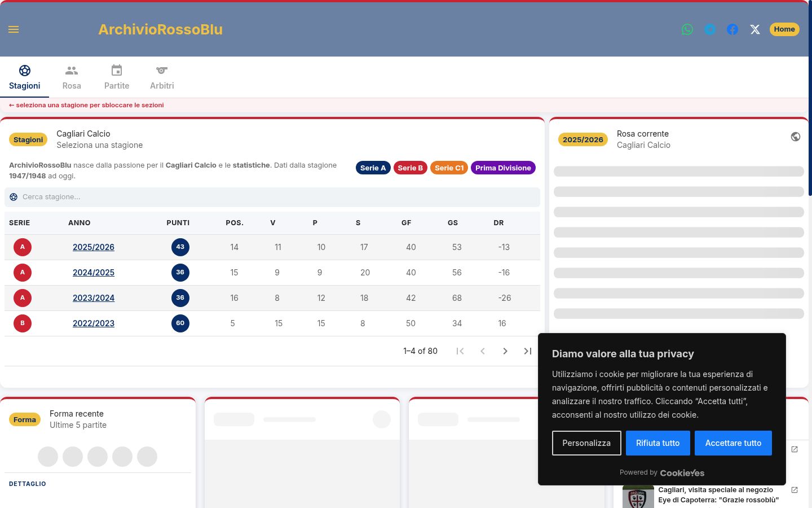Sort table by GF column header
The height and width of the screenshot is (508, 812).
[406, 223]
